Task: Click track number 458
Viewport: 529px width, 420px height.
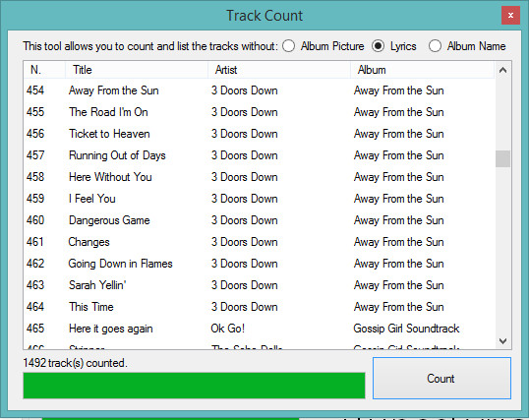Action: [35, 177]
